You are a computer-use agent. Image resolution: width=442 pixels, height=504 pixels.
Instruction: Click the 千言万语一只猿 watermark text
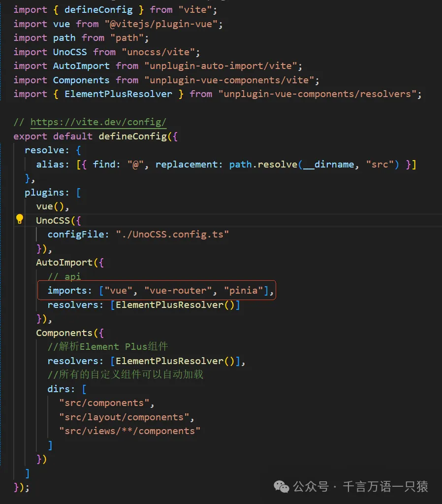(x=385, y=487)
